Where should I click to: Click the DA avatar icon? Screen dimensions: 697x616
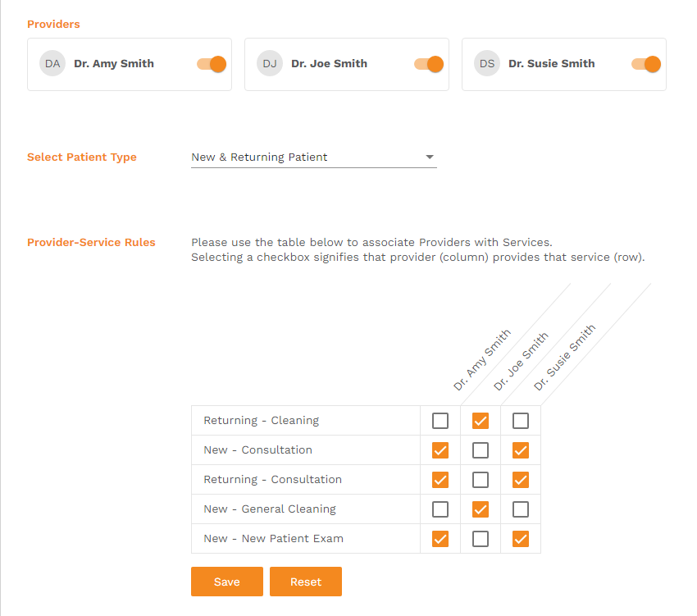[52, 64]
